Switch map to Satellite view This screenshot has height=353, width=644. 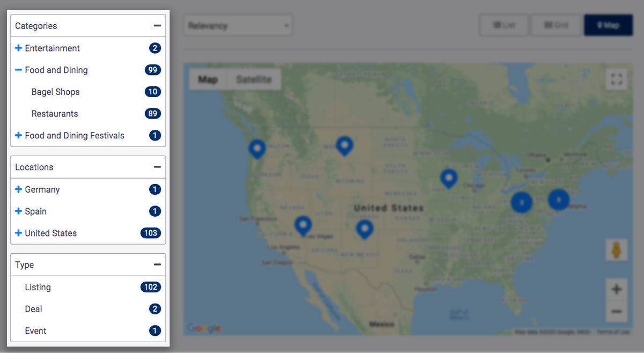tap(254, 79)
